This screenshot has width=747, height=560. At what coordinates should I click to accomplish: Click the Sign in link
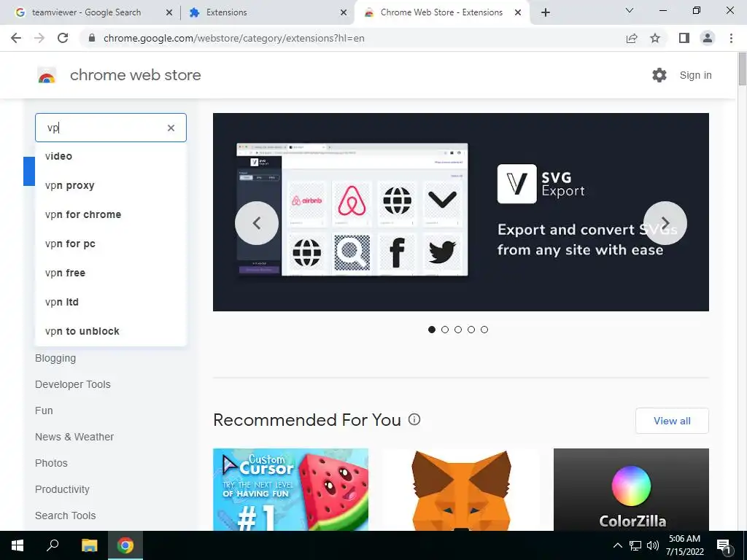click(695, 75)
